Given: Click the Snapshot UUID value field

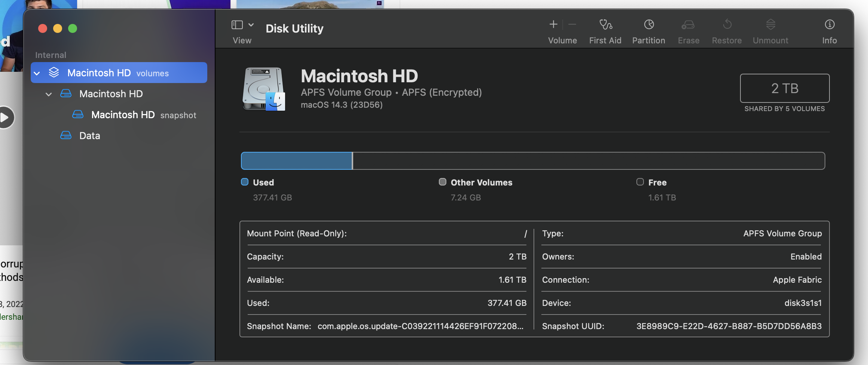Looking at the screenshot, I should (x=729, y=326).
